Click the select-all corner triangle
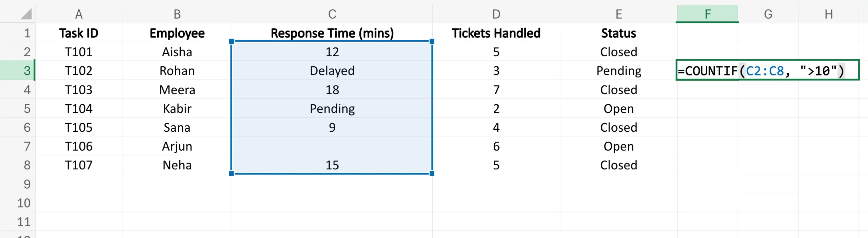 (x=26, y=14)
